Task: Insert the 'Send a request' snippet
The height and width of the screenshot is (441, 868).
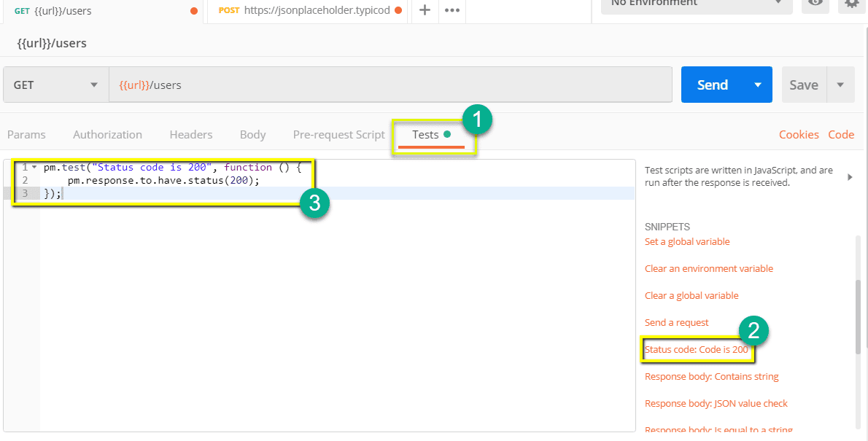Action: tap(676, 323)
